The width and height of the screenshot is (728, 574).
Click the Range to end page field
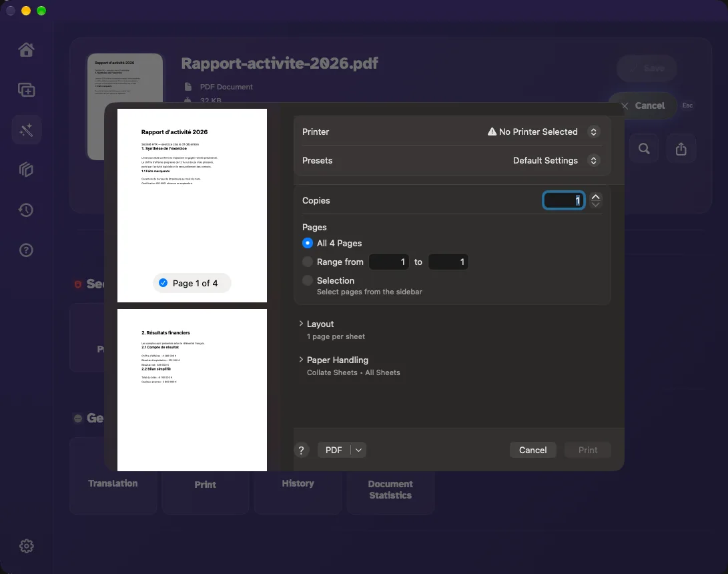pyautogui.click(x=448, y=262)
